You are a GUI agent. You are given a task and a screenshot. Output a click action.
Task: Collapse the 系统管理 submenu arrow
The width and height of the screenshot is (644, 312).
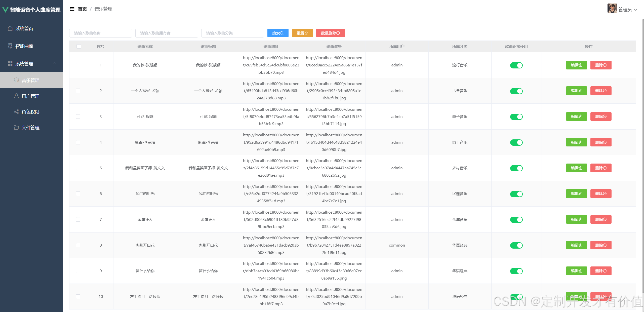(x=54, y=63)
